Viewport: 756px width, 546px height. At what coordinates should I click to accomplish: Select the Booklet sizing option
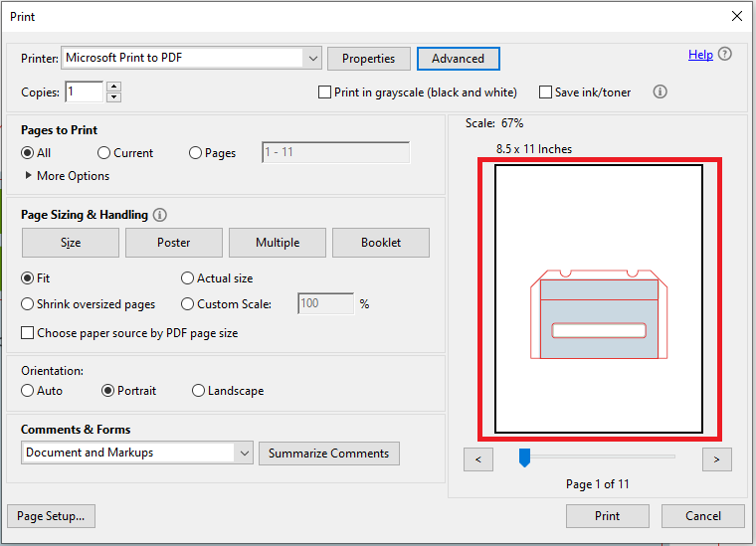(x=381, y=243)
